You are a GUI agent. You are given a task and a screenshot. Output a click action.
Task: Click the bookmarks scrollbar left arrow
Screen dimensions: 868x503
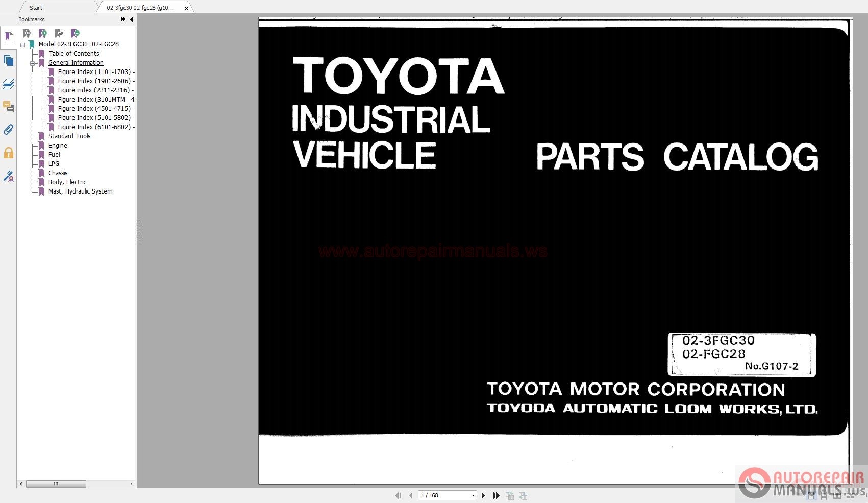[21, 484]
